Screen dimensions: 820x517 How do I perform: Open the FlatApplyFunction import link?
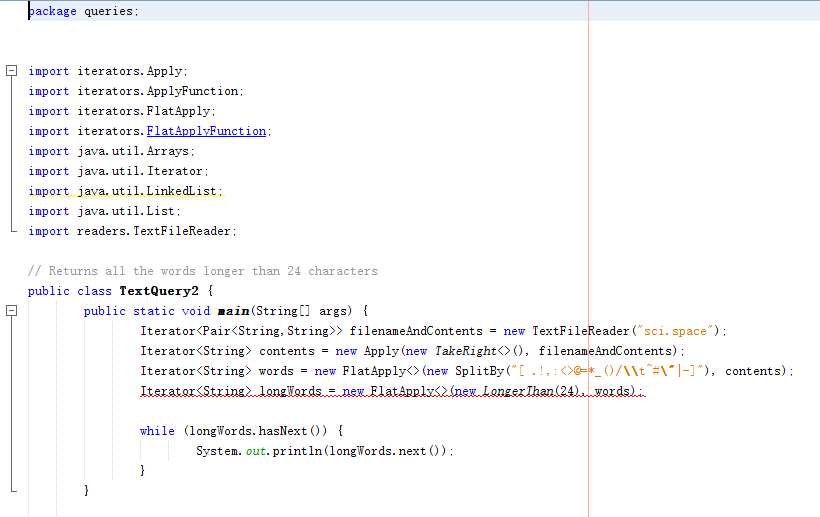click(x=206, y=131)
